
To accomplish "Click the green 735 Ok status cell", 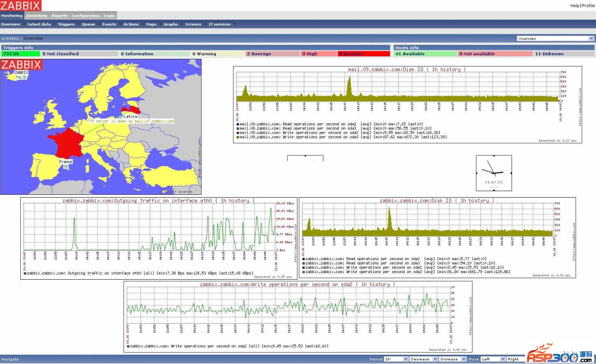I will coord(21,54).
